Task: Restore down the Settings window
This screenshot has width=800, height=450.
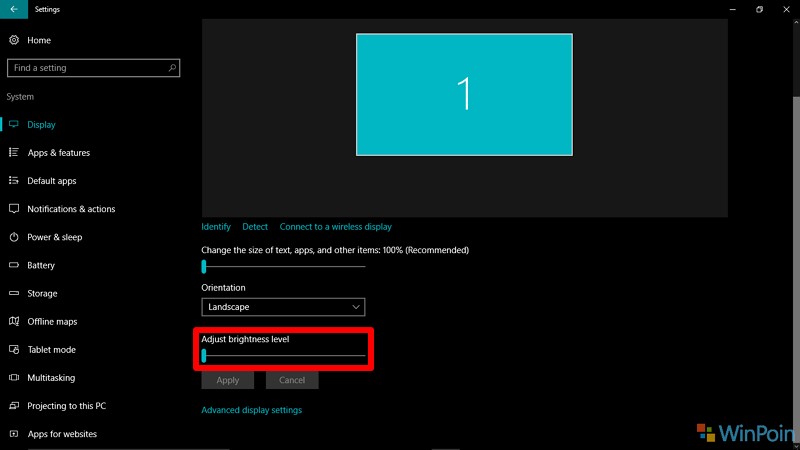Action: (759, 9)
